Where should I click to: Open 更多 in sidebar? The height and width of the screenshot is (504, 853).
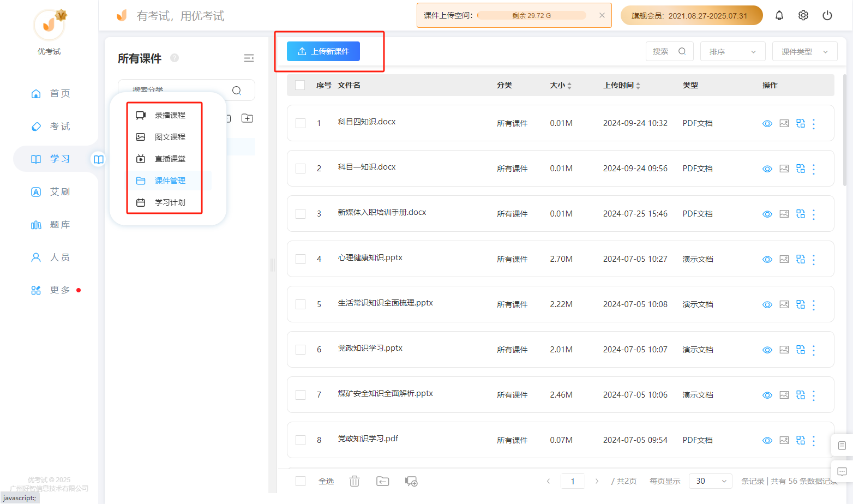coord(51,290)
